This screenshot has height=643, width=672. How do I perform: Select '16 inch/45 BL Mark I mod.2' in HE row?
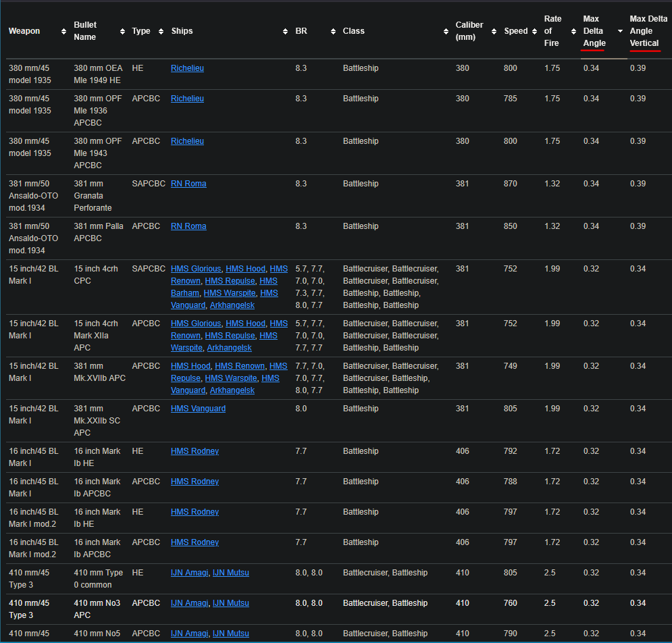33,518
